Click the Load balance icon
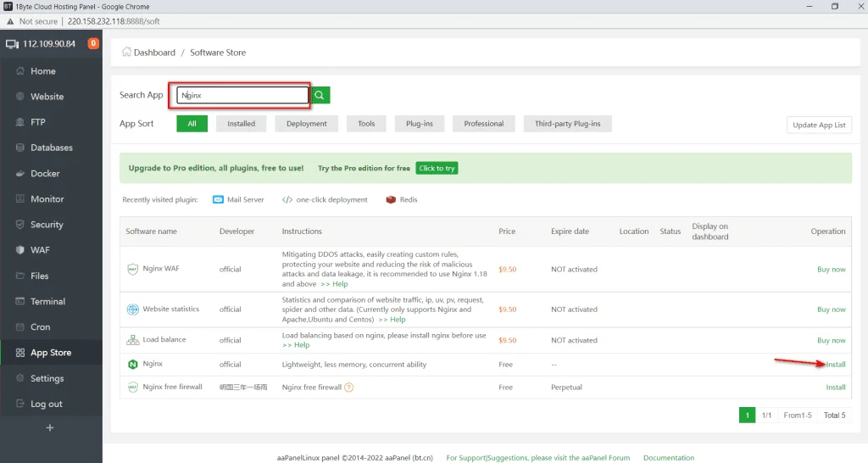The height and width of the screenshot is (463, 868). 133,340
